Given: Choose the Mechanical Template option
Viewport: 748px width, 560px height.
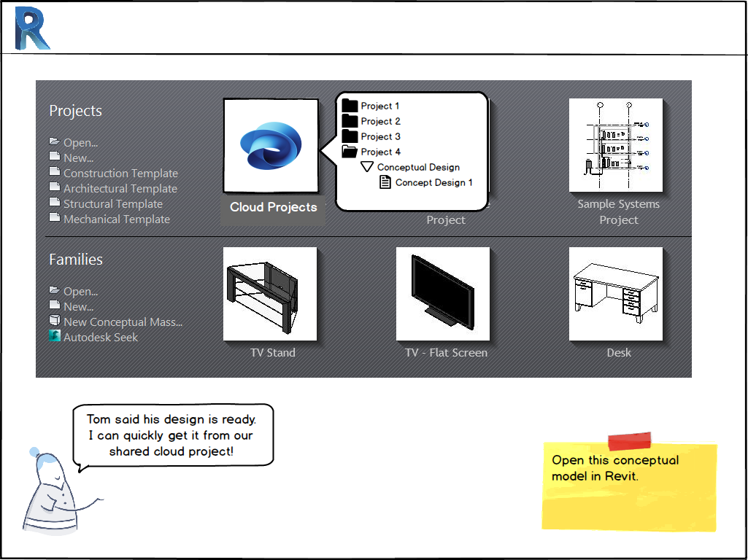Looking at the screenshot, I should coord(117,219).
